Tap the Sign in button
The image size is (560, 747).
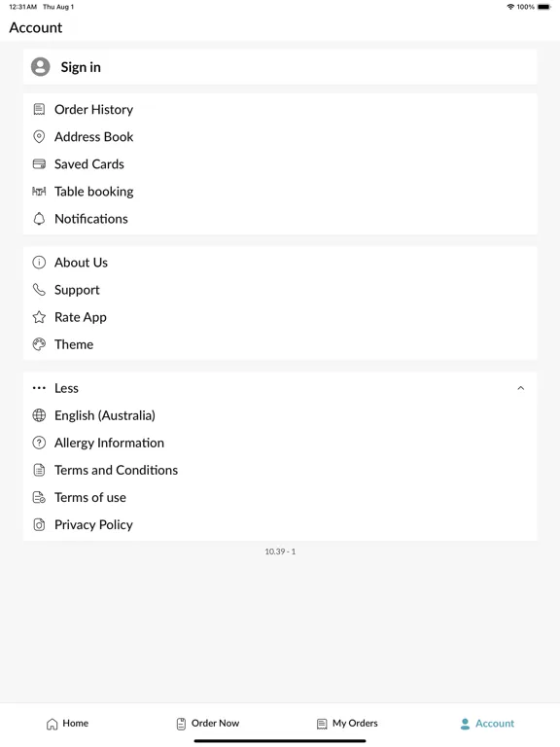[280, 67]
